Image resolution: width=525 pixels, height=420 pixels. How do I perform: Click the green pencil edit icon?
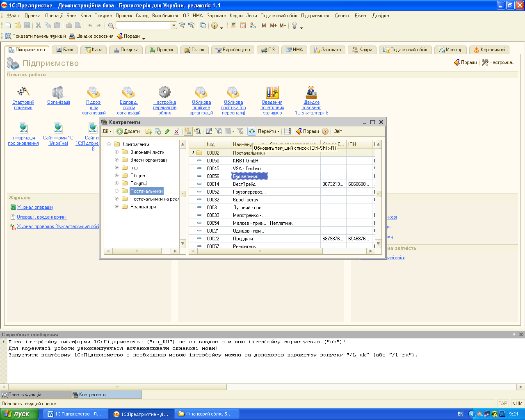[167, 131]
